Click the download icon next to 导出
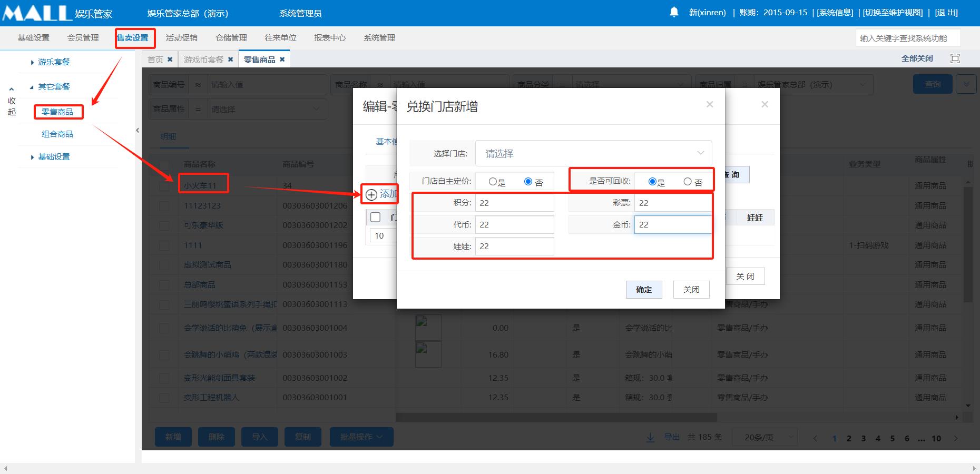 click(651, 437)
